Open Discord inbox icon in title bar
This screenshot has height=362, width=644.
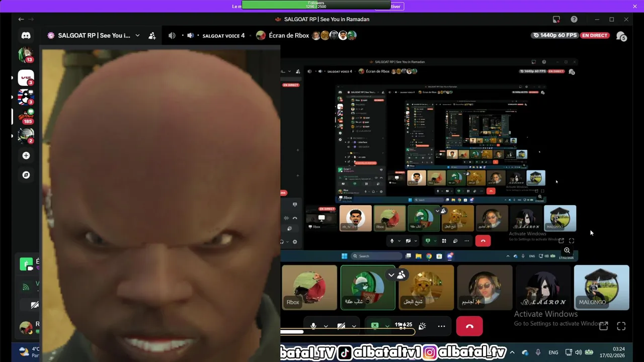(556, 19)
